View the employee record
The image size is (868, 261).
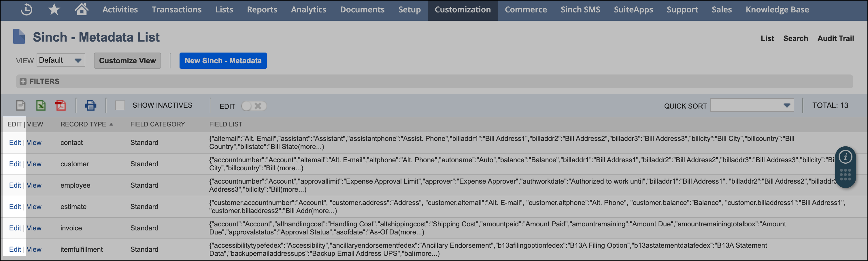click(34, 185)
